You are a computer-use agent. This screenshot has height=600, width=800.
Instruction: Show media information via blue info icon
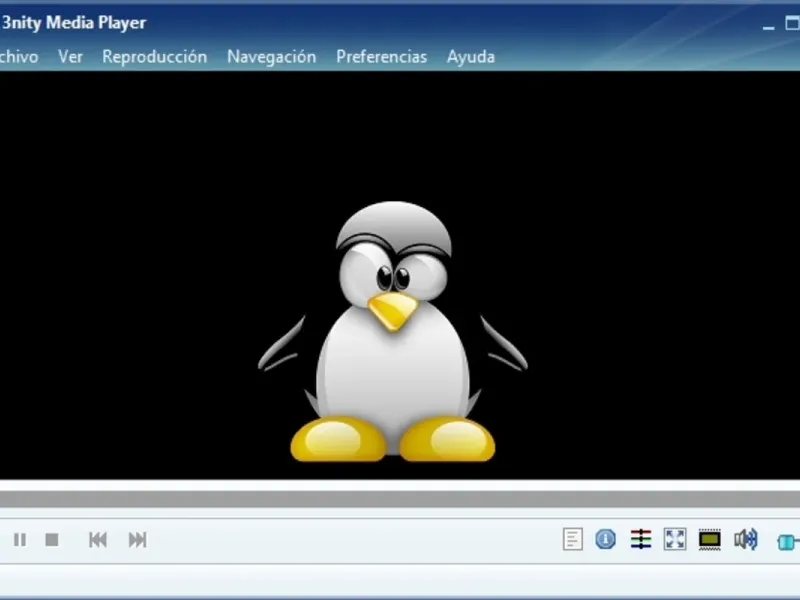[x=606, y=539]
